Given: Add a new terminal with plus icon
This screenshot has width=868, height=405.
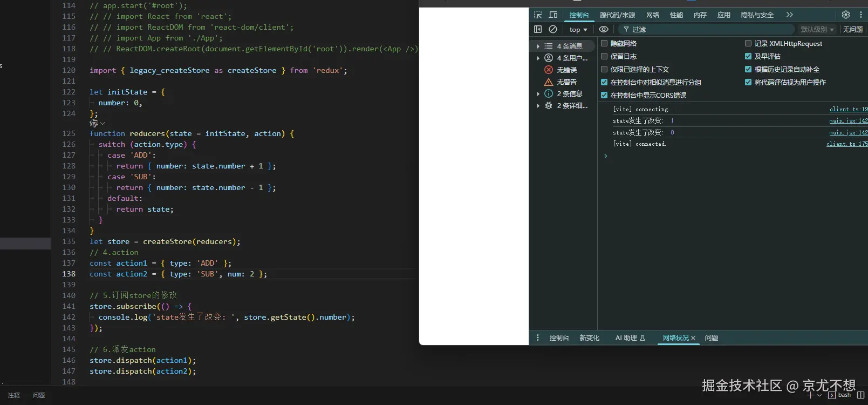Looking at the screenshot, I should point(810,395).
